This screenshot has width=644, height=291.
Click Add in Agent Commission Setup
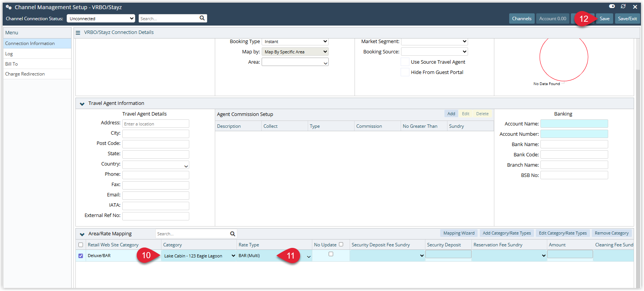451,114
